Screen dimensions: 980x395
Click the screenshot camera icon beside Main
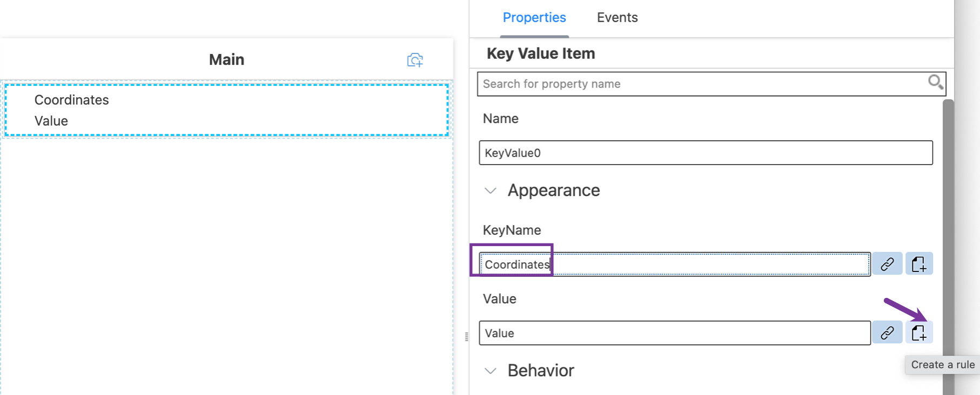click(415, 60)
